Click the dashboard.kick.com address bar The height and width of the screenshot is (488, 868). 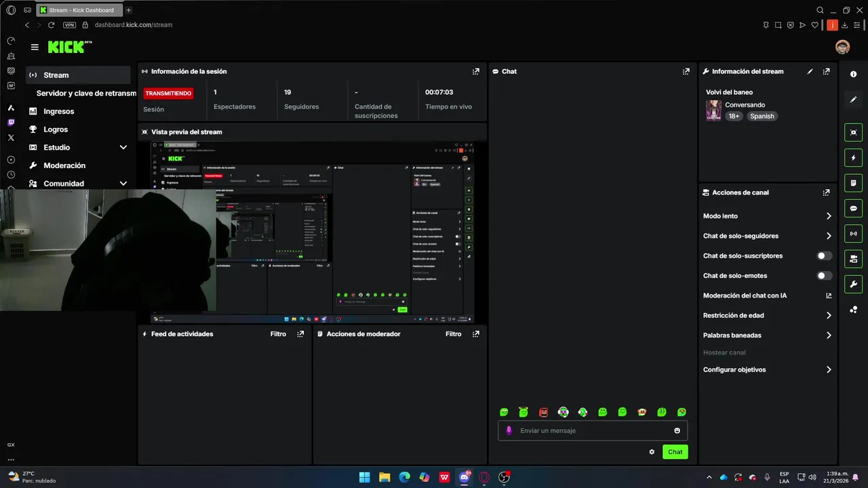(133, 25)
